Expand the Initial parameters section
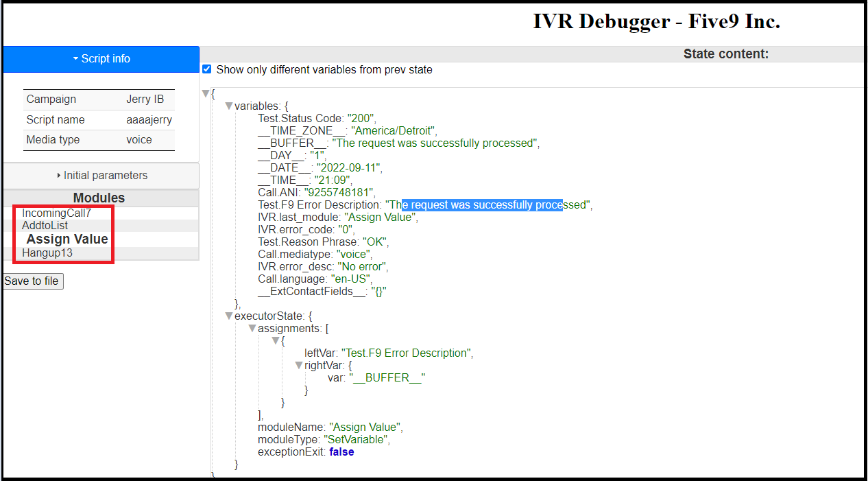The height and width of the screenshot is (481, 868). pyautogui.click(x=101, y=176)
